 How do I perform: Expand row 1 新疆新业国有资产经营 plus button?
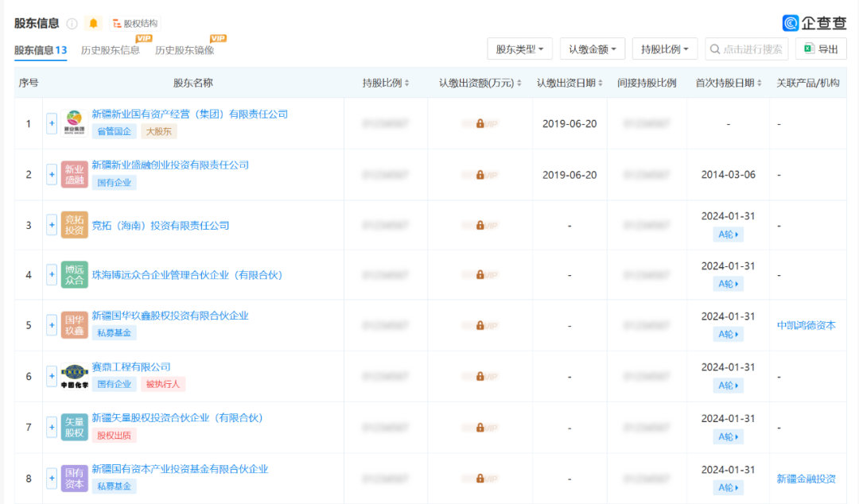[x=52, y=124]
